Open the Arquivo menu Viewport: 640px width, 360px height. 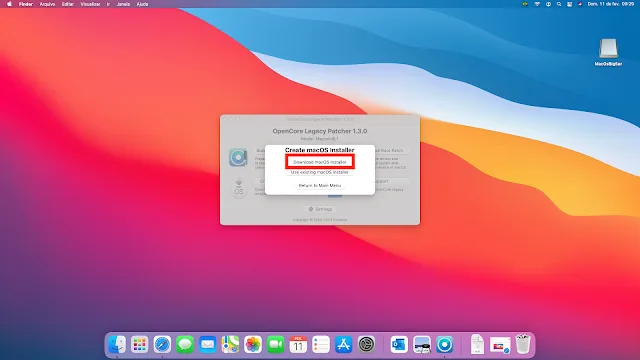pos(47,4)
